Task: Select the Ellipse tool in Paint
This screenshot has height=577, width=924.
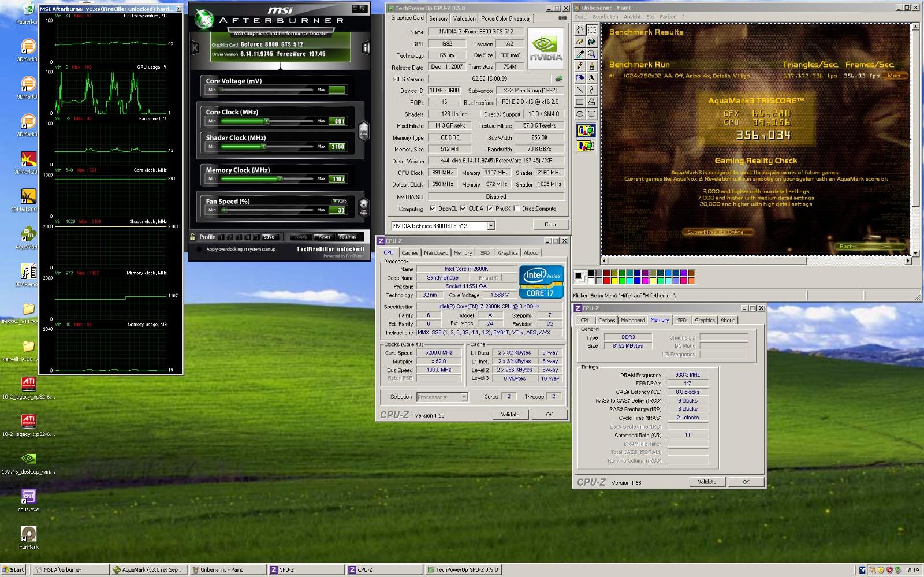Action: point(580,114)
